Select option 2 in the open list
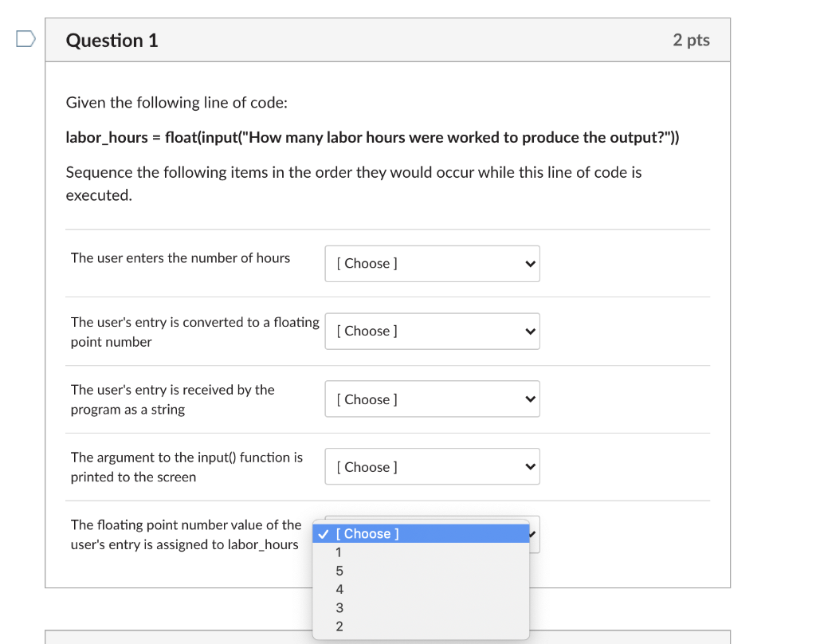 (339, 626)
